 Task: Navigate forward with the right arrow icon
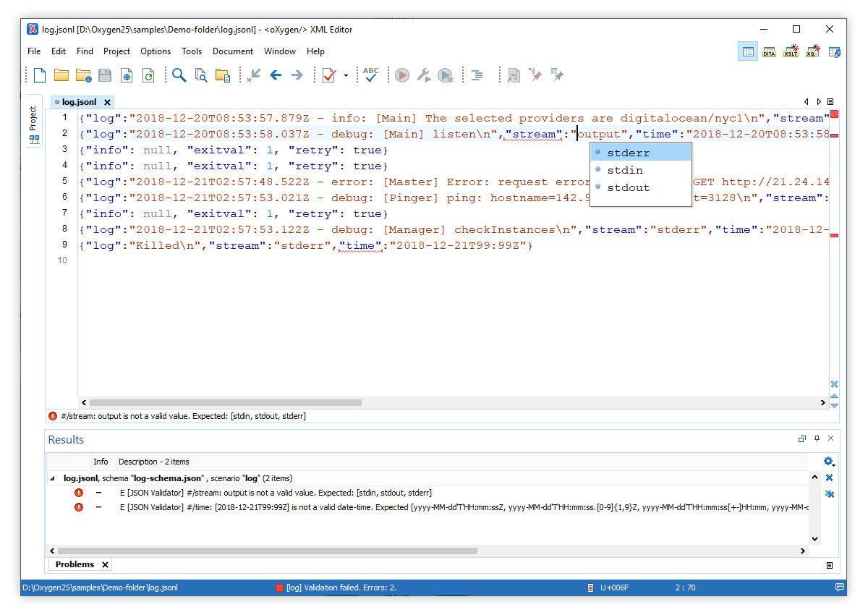tap(297, 75)
